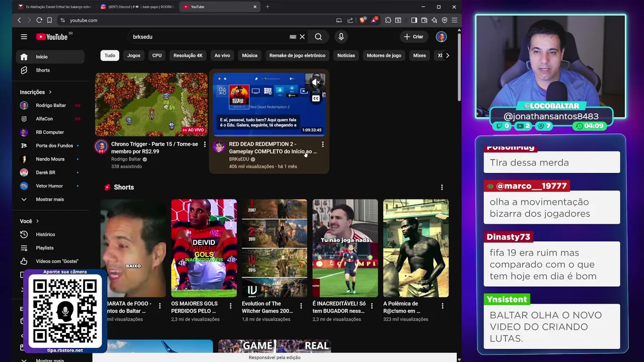644x362 pixels.
Task: Show more filter chips with right arrow
Action: point(447,55)
